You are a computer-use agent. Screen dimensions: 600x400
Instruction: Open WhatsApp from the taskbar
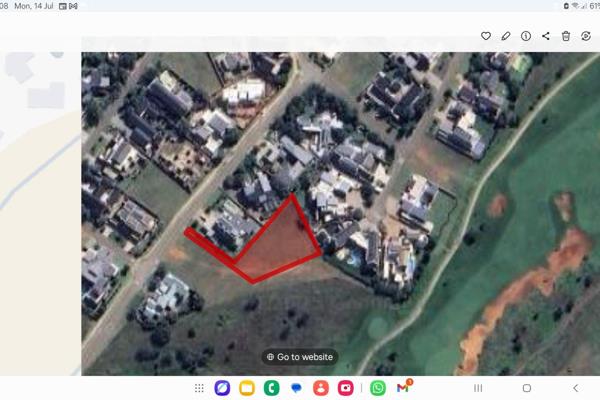click(x=378, y=388)
